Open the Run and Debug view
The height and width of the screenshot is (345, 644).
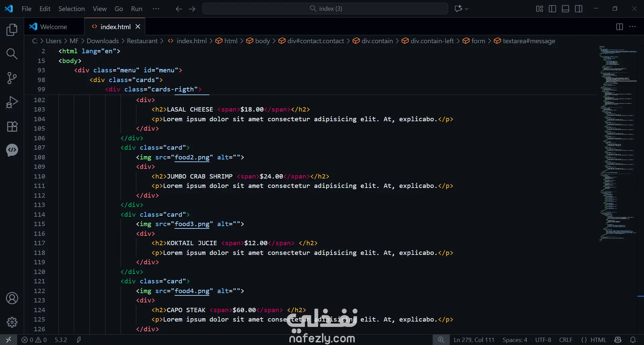tap(12, 102)
